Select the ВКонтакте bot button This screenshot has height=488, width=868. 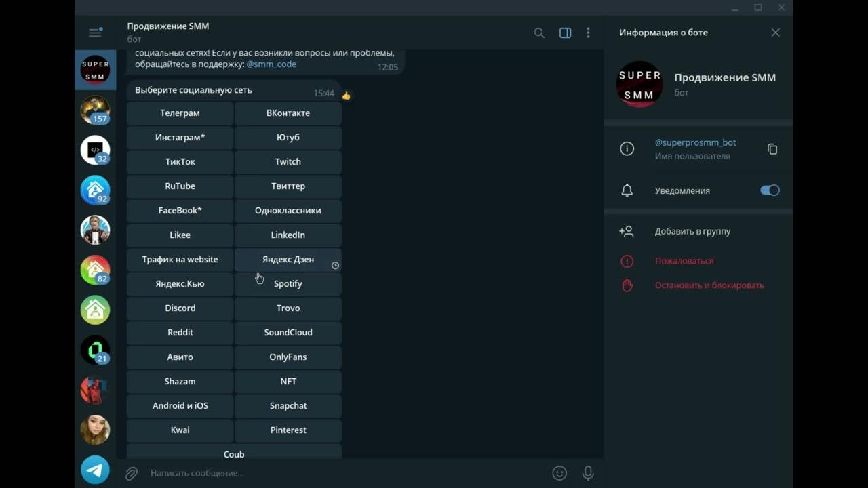[288, 113]
